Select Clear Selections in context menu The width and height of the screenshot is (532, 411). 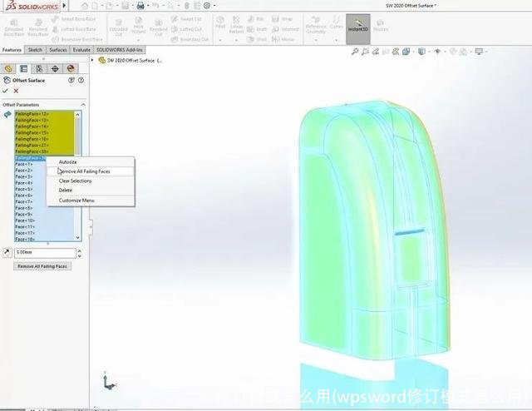point(75,181)
